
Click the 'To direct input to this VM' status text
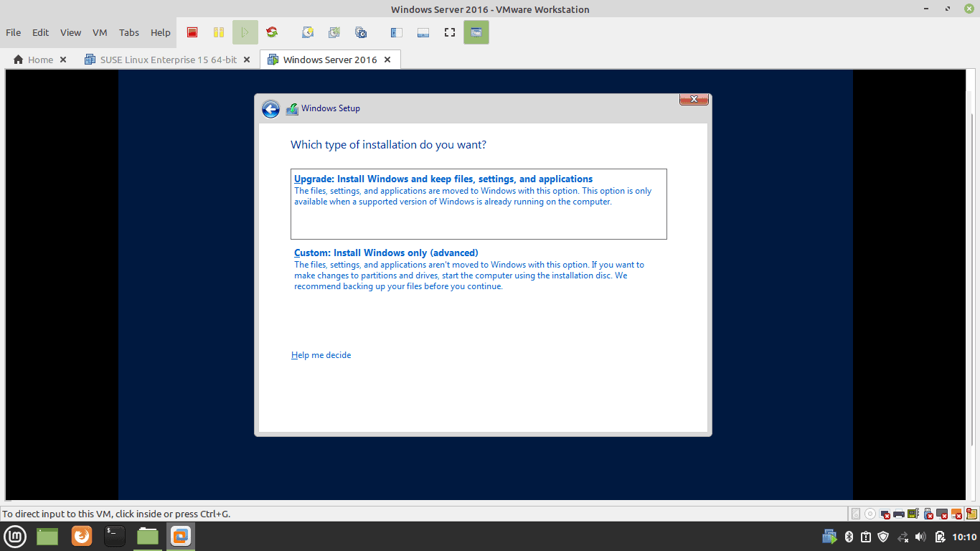pyautogui.click(x=116, y=514)
